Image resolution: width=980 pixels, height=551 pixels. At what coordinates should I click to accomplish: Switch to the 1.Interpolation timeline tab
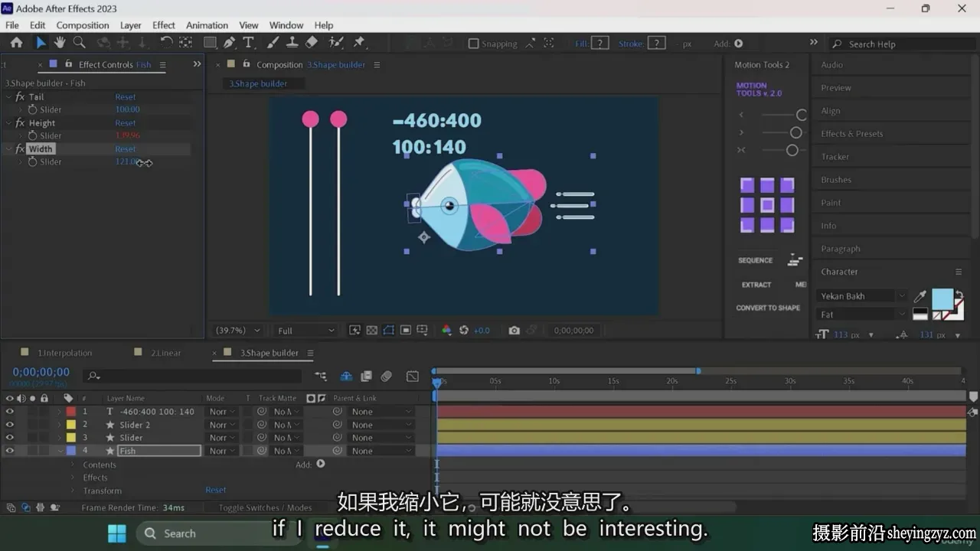coord(65,353)
